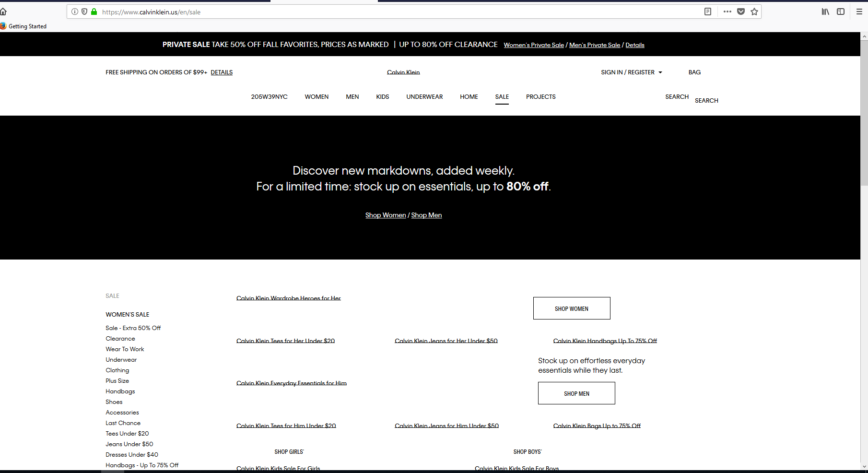Open Plus Size sidebar link
The height and width of the screenshot is (473, 868).
point(117,381)
